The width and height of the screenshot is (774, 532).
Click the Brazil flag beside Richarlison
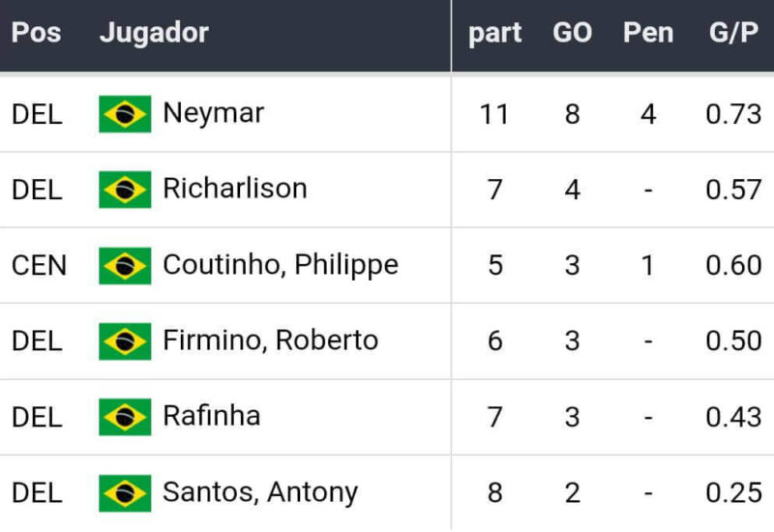point(125,190)
